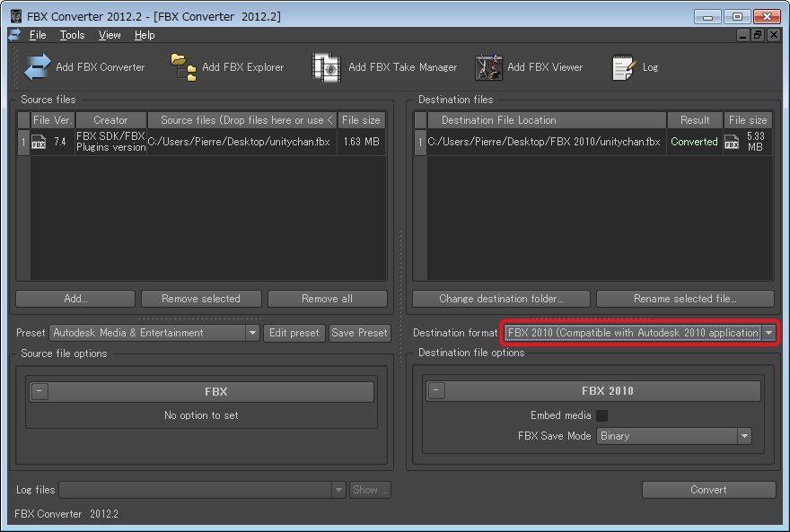Collapse the FBX source options section
Image resolution: width=790 pixels, height=532 pixels.
pos(39,391)
